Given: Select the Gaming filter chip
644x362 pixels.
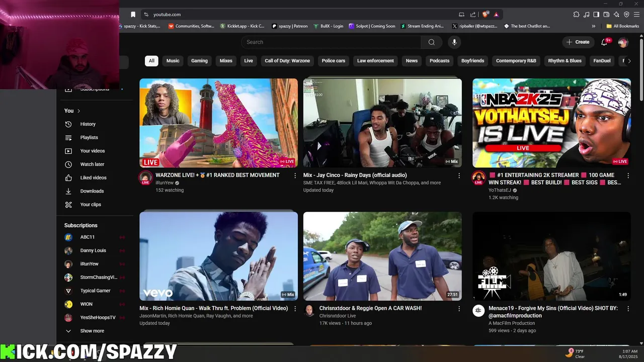Looking at the screenshot, I should coord(199,61).
